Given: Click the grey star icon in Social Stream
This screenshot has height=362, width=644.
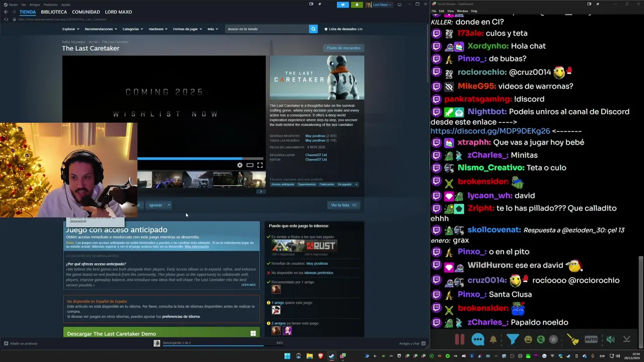Looking at the screenshot, I should 553,339.
